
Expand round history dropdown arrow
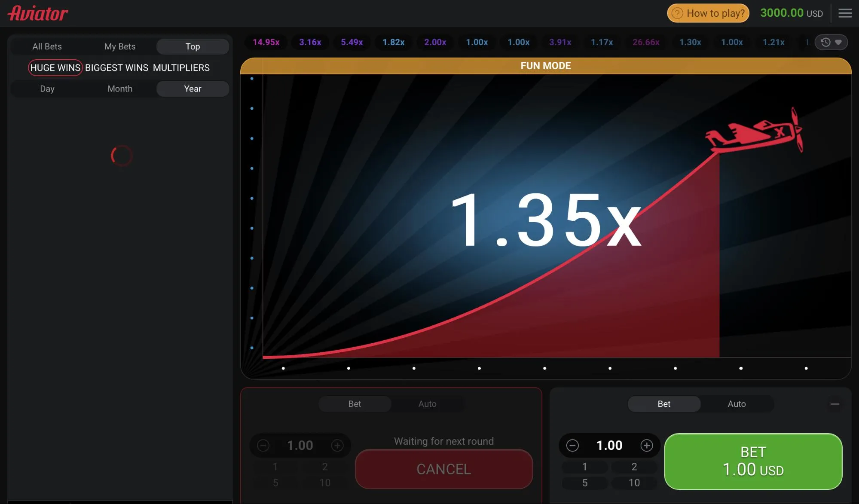[x=838, y=42]
